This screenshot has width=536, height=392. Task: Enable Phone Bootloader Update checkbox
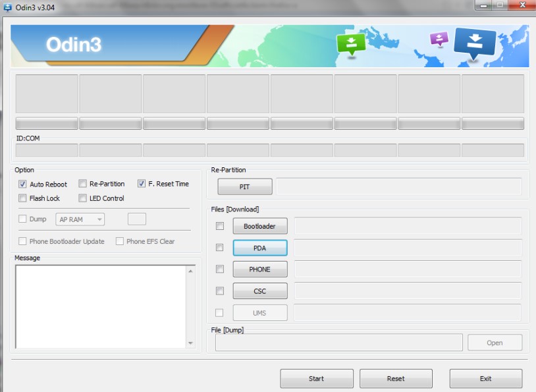tap(22, 241)
